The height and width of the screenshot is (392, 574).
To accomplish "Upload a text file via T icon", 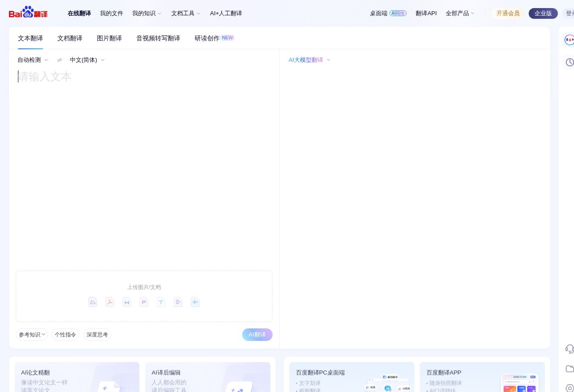I will 161,302.
